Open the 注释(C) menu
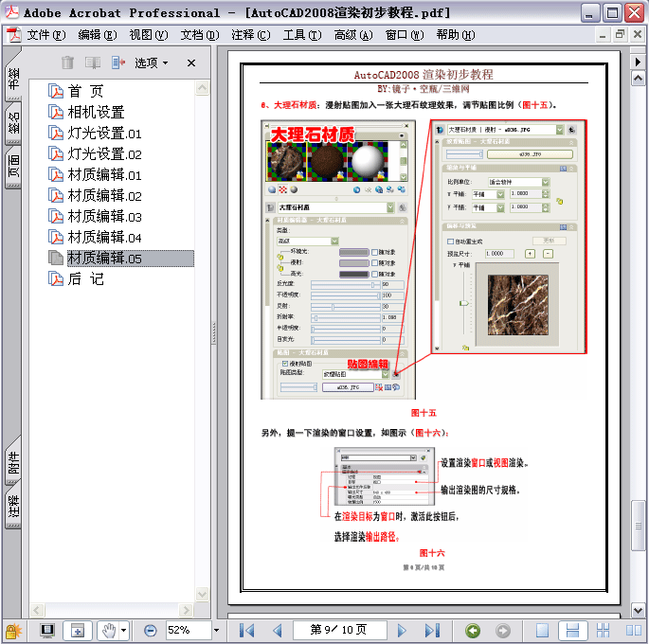The image size is (649, 644). point(251,35)
